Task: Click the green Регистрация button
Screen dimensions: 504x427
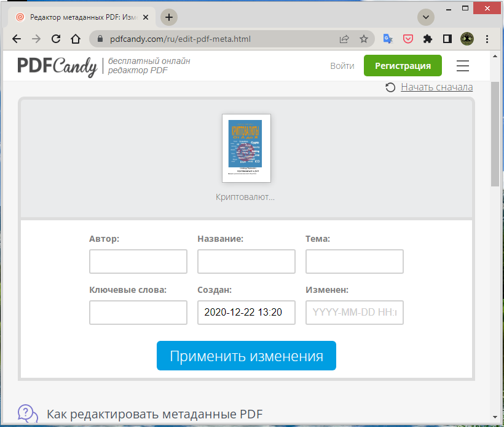Action: coord(403,66)
